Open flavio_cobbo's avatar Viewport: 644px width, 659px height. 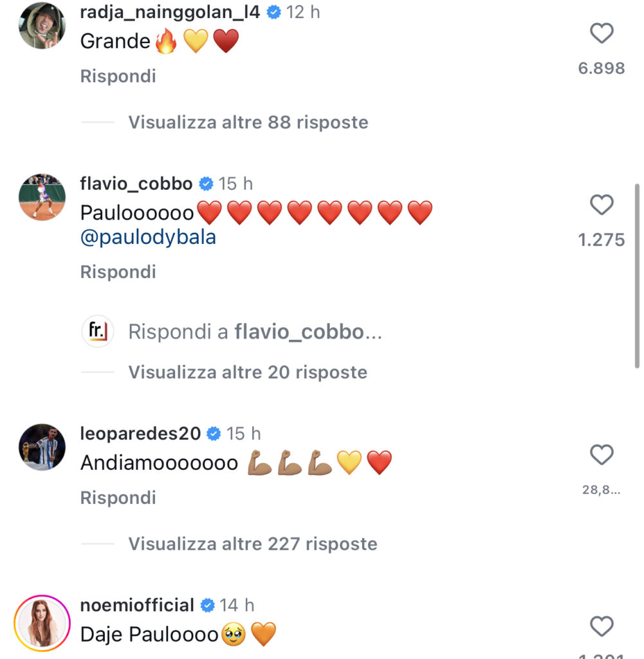(x=42, y=197)
